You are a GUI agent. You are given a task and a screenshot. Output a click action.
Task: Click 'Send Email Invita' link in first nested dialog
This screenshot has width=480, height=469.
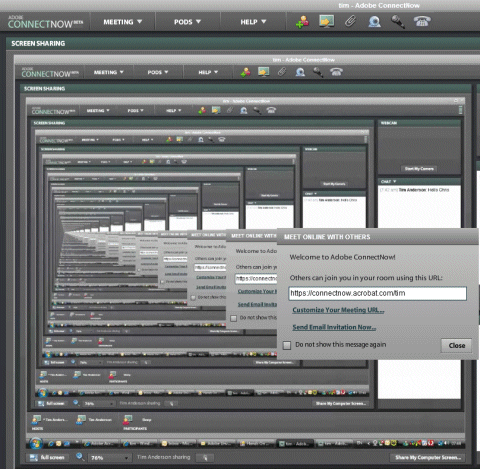(x=257, y=304)
